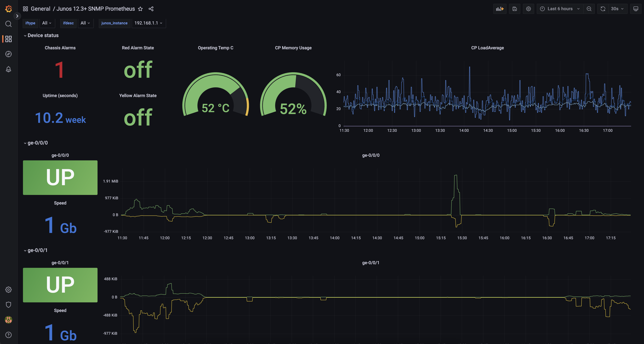Viewport: 644px width, 344px height.
Task: Open Operating Temp C panel title
Action: [x=216, y=48]
